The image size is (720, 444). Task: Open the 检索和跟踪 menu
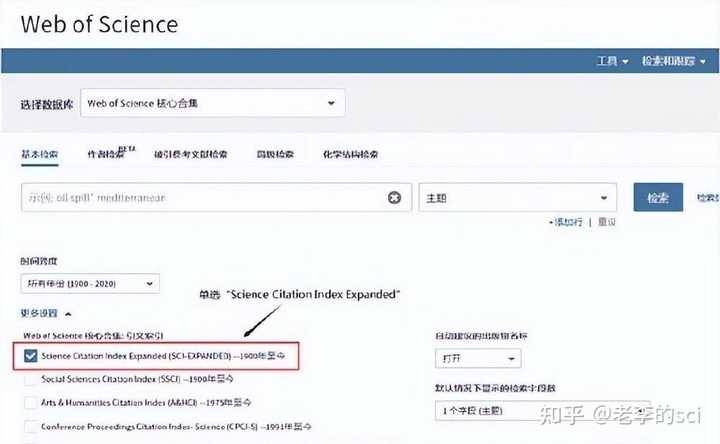[x=674, y=61]
